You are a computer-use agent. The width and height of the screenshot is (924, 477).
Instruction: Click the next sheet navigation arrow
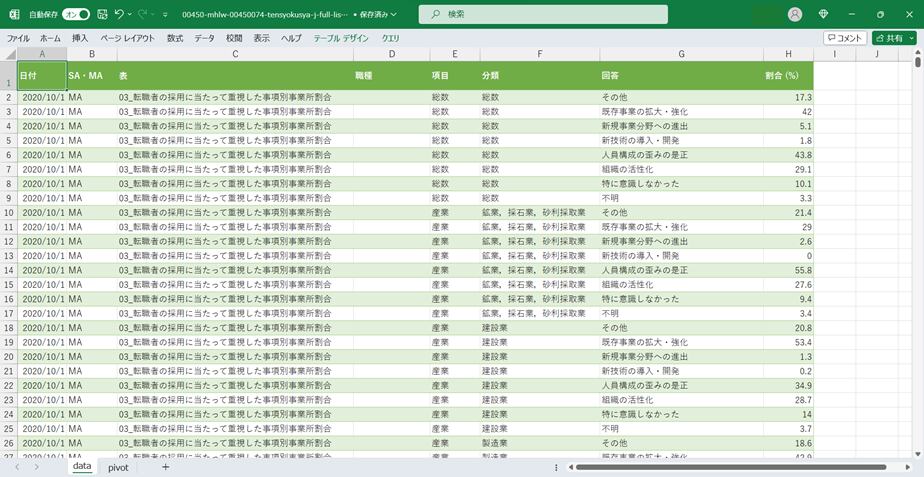37,467
